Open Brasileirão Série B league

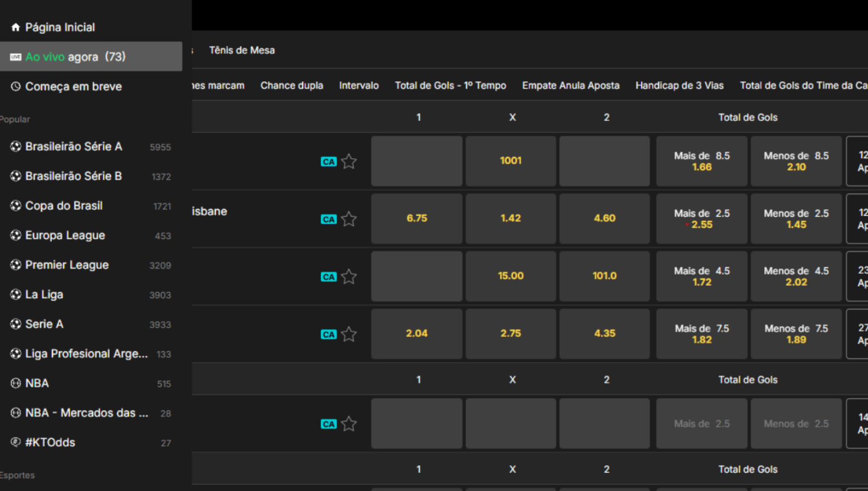coord(91,176)
